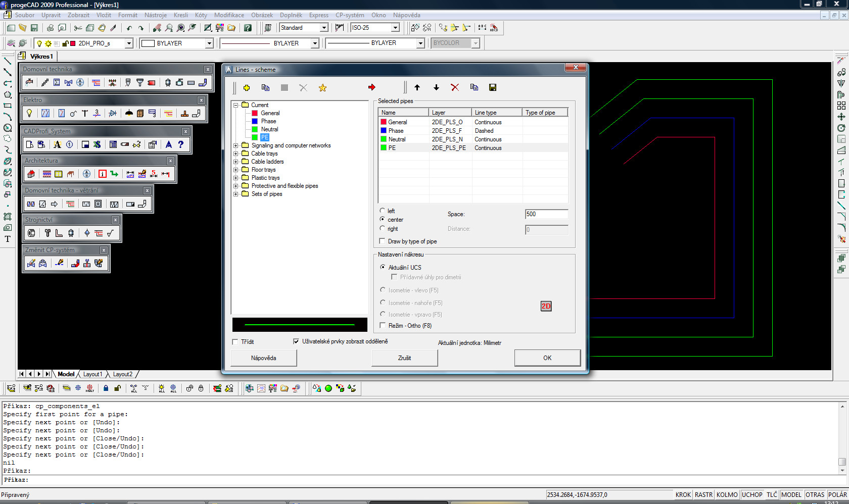
Task: Expand the 'Floor trays' tree node
Action: [235, 170]
